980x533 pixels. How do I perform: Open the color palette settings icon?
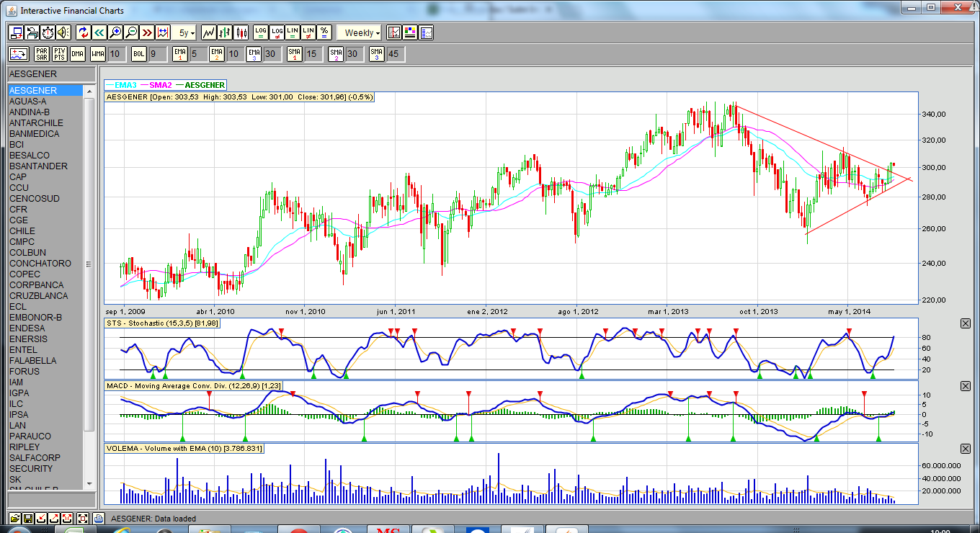[x=410, y=32]
